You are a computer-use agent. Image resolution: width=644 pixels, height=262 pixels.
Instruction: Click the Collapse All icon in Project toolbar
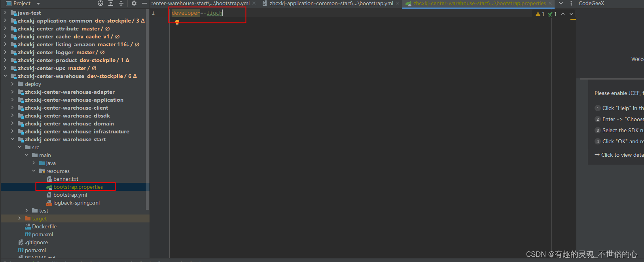click(x=121, y=3)
